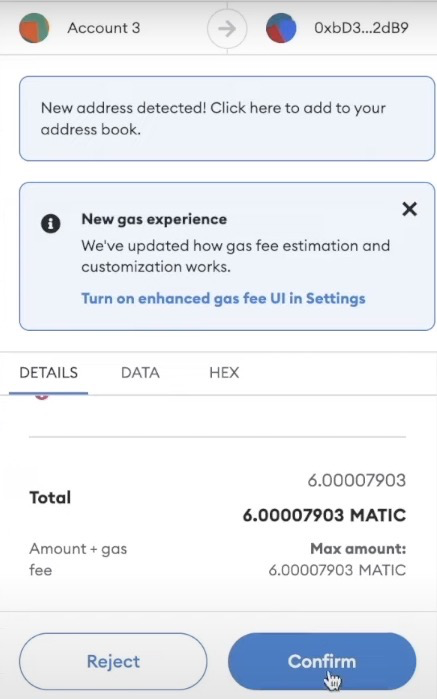This screenshot has width=437, height=699.
Task: Switch to the DETAILS tab
Action: [49, 373]
